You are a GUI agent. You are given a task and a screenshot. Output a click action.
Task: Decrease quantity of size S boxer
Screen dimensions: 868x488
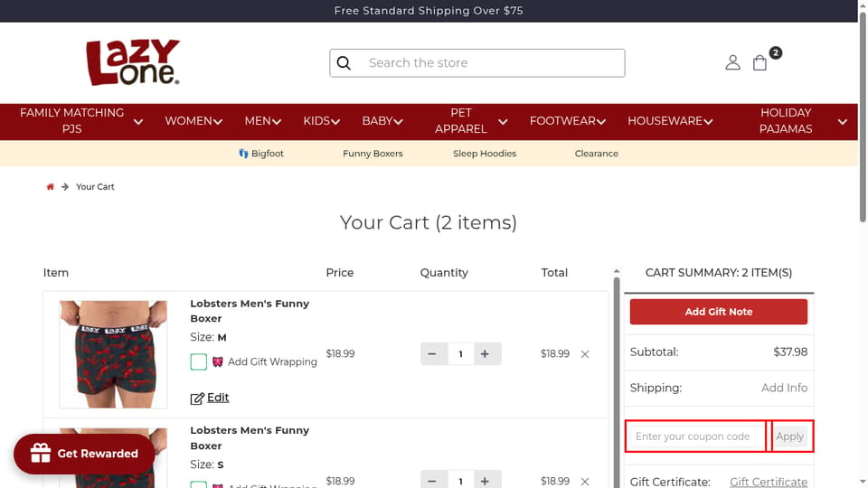point(432,480)
